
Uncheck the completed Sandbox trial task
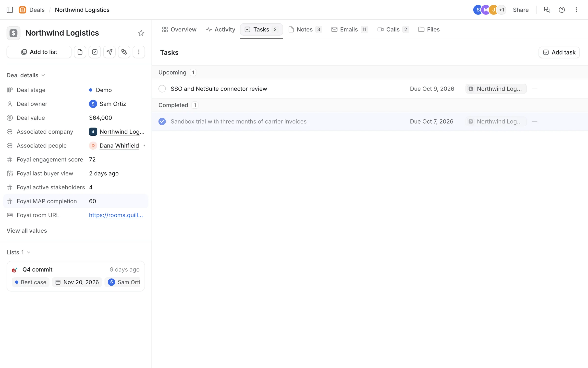pos(162,121)
